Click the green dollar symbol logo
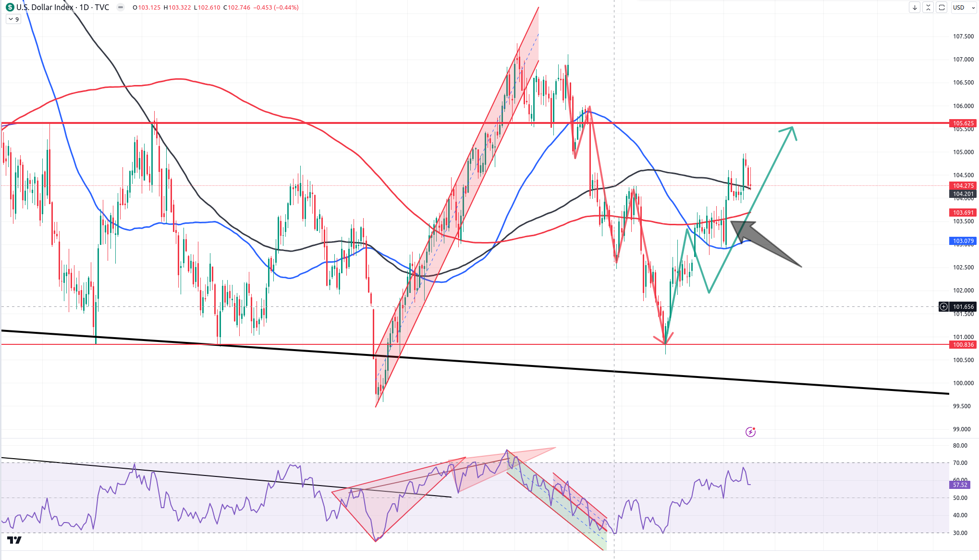Image resolution: width=979 pixels, height=560 pixels. [10, 7]
